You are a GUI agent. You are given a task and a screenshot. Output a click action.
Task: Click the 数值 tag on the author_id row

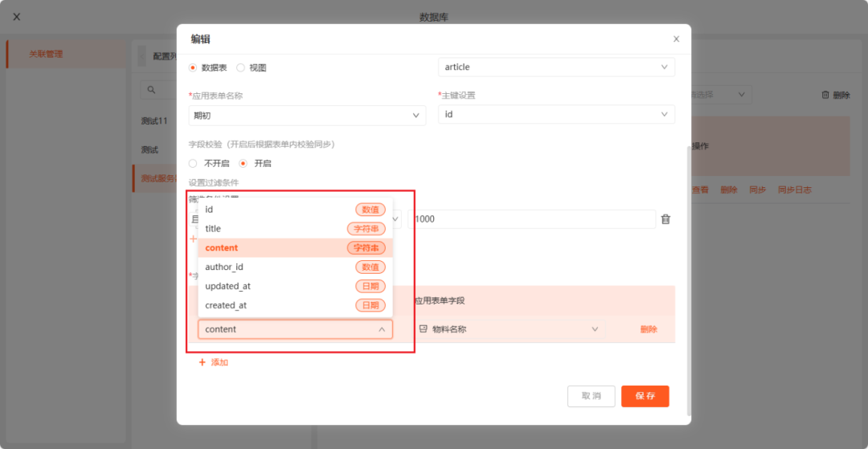[x=371, y=267]
